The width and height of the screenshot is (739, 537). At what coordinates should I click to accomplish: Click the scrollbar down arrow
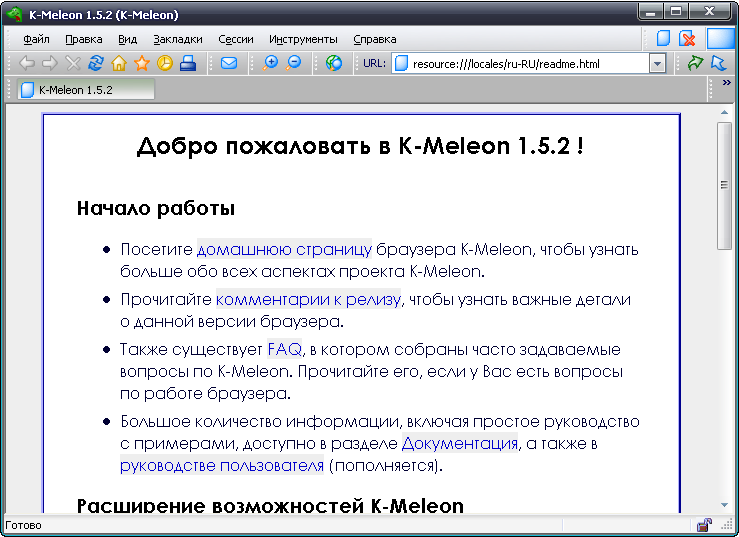pyautogui.click(x=724, y=505)
